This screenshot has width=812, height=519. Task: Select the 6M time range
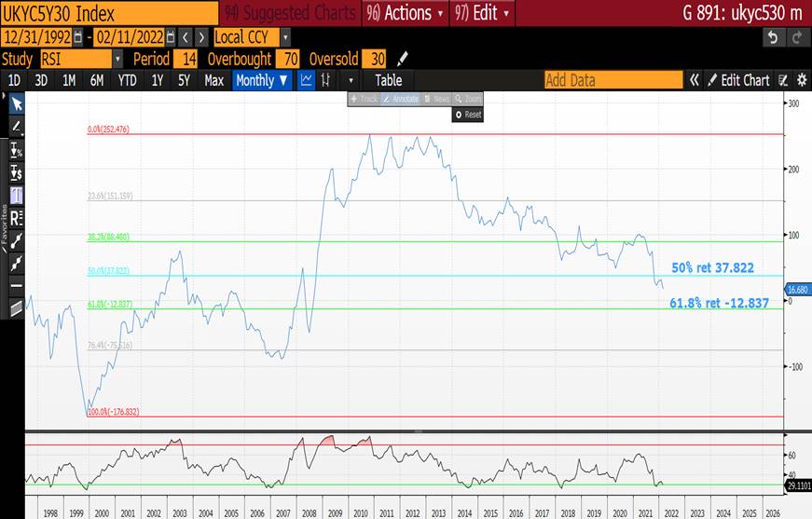[97, 80]
